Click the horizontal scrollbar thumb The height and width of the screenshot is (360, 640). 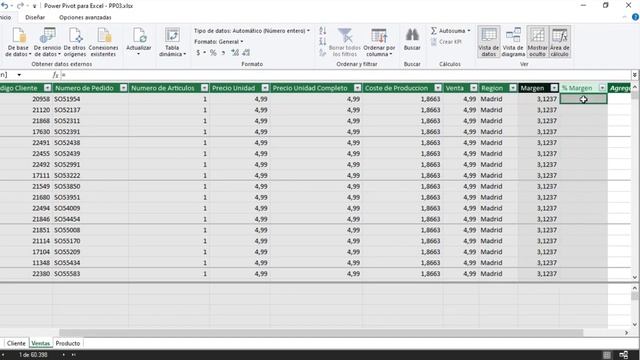(x=321, y=333)
